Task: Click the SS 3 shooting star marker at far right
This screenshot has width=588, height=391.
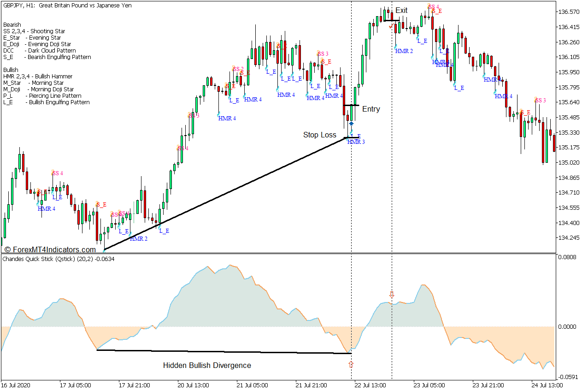Action: 540,101
